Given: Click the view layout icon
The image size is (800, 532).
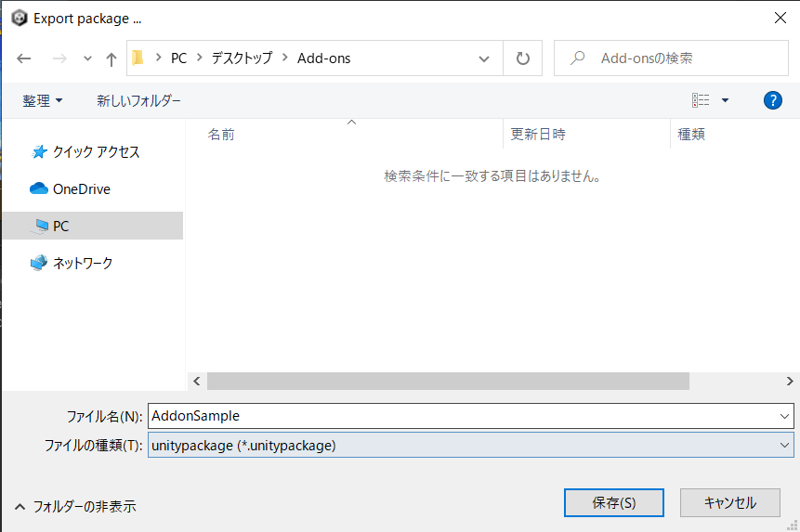Looking at the screenshot, I should pos(701,100).
